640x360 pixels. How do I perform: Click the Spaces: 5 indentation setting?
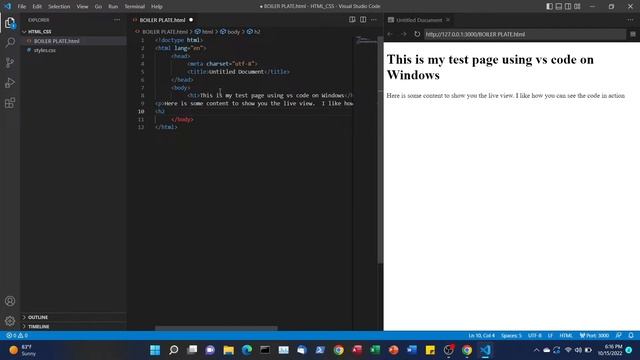511,336
